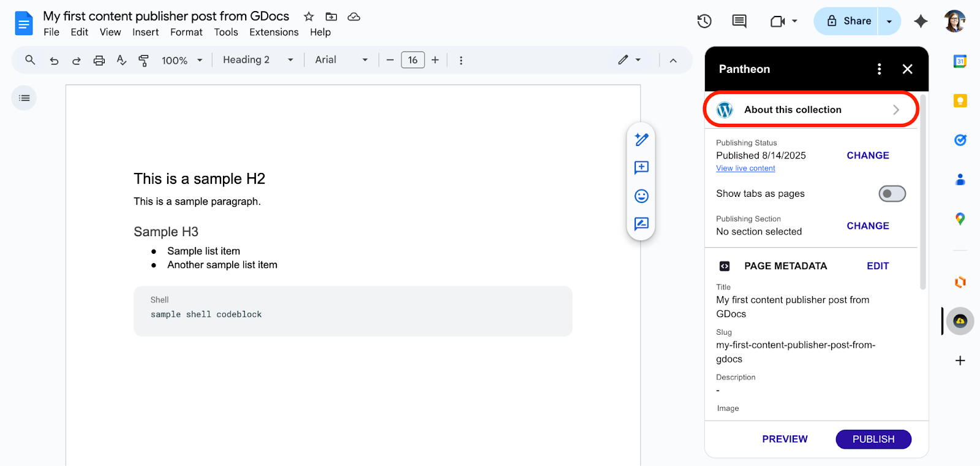Open the zoom 100% dropdown
The image size is (980, 466).
click(x=182, y=60)
